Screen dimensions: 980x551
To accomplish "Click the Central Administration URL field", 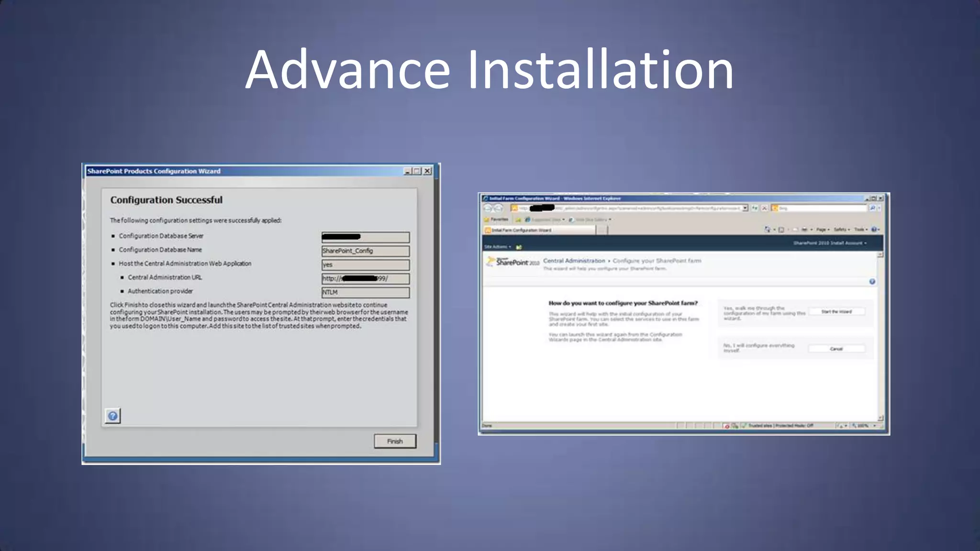I will (x=366, y=278).
